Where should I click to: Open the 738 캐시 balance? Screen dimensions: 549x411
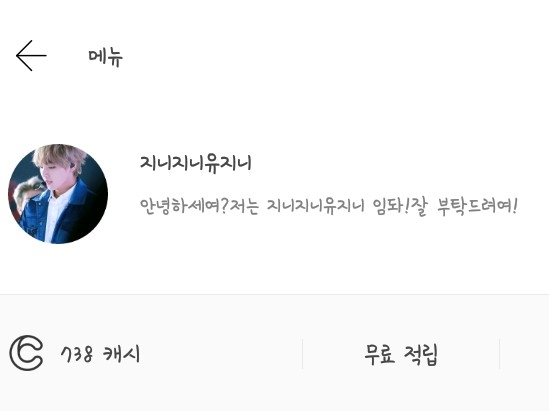click(x=100, y=354)
